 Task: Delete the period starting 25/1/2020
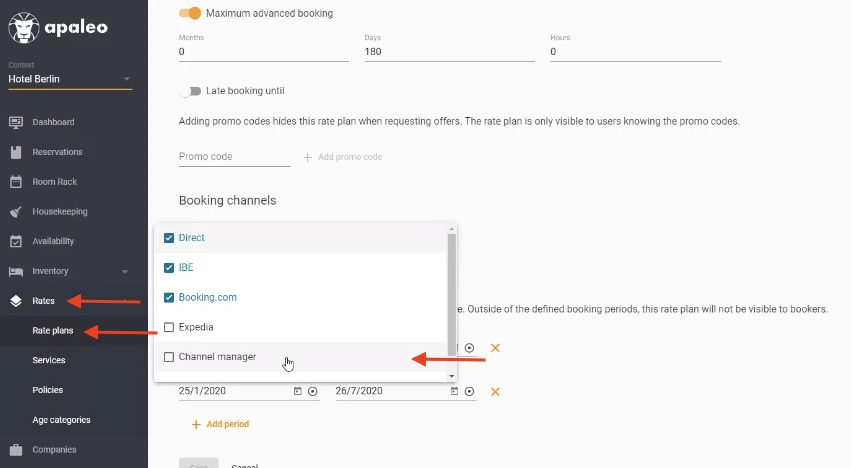tap(495, 391)
